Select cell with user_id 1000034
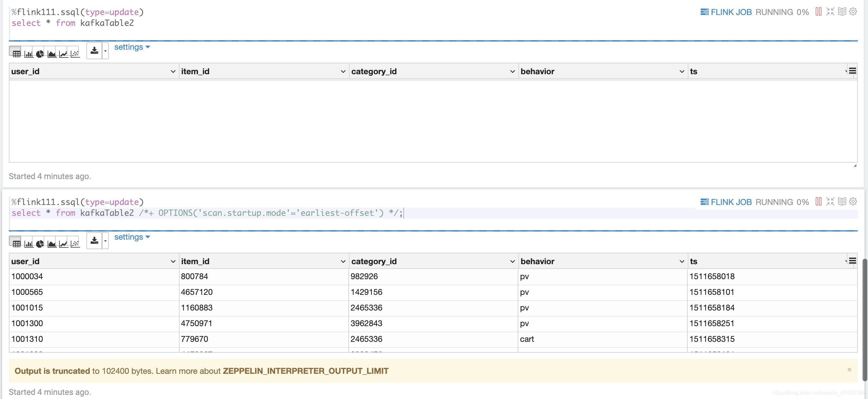Image resolution: width=868 pixels, height=399 pixels. (x=94, y=276)
